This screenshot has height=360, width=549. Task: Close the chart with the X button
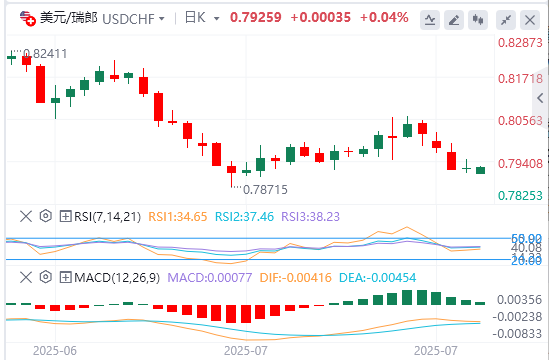[530, 20]
